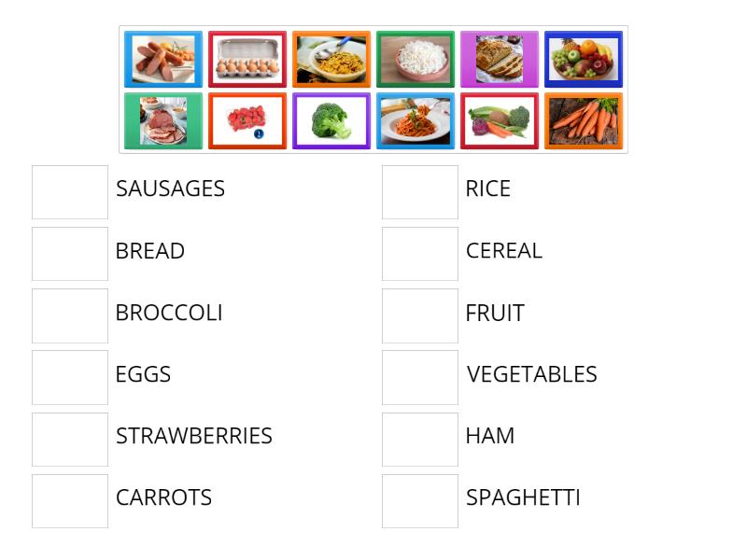Viewport: 747px width, 560px height.
Task: Click the SAUSAGES label
Action: 170,189
